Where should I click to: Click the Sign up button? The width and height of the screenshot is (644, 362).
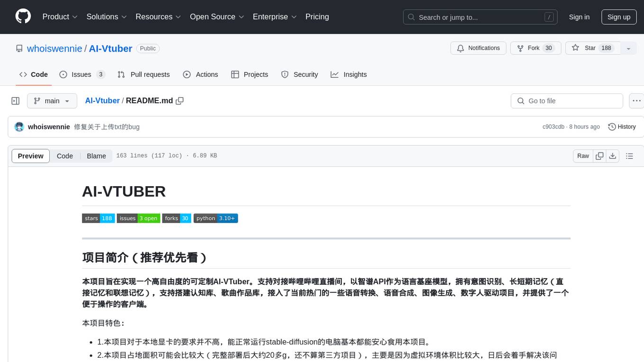619,17
